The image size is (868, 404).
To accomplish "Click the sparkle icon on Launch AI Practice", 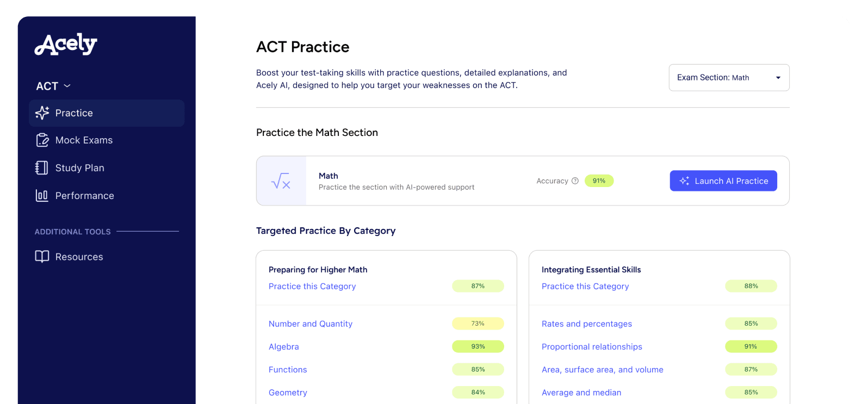I will 684,181.
